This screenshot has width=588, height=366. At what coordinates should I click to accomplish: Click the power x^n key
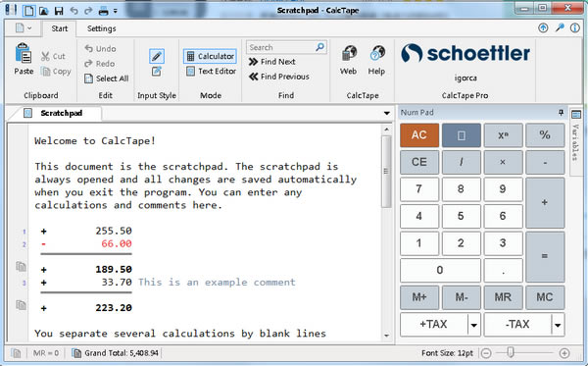pos(503,135)
